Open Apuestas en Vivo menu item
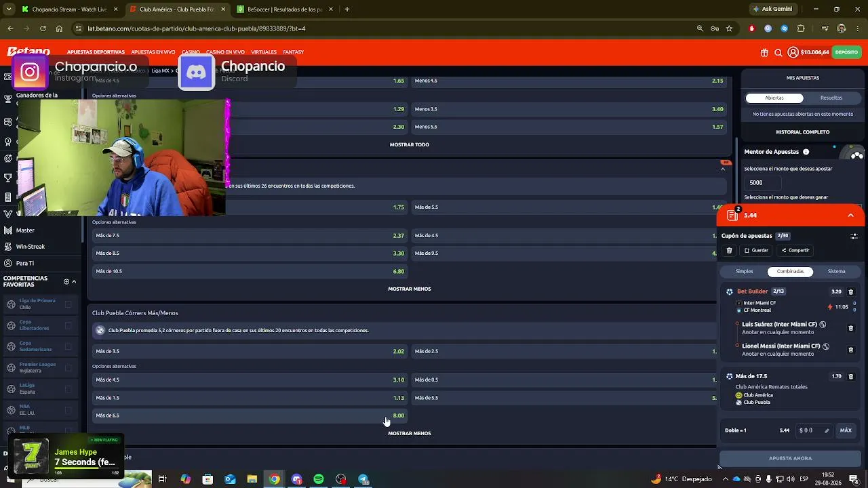The height and width of the screenshot is (488, 868). (153, 52)
